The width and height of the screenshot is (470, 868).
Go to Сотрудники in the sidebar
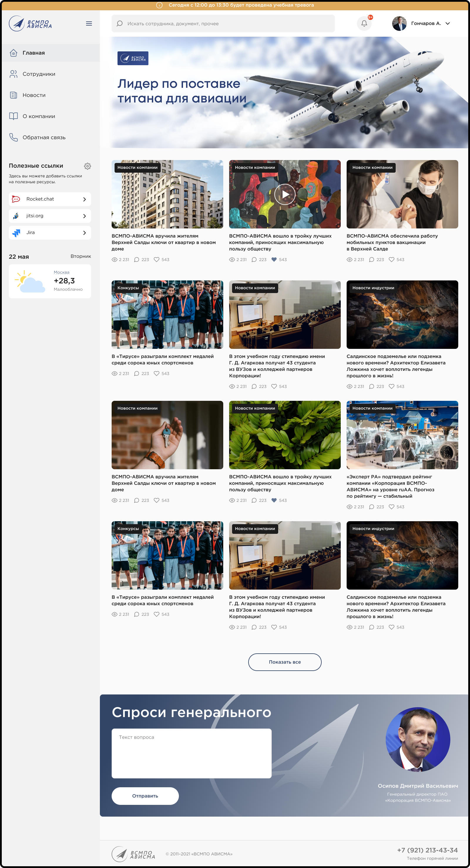point(39,74)
